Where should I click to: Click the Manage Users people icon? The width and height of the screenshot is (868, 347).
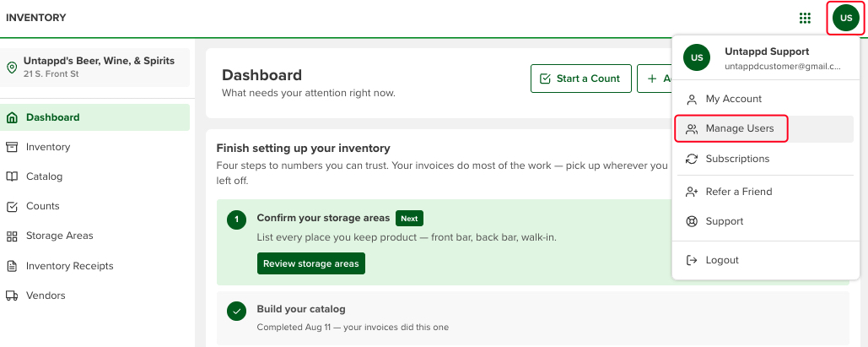pyautogui.click(x=692, y=129)
